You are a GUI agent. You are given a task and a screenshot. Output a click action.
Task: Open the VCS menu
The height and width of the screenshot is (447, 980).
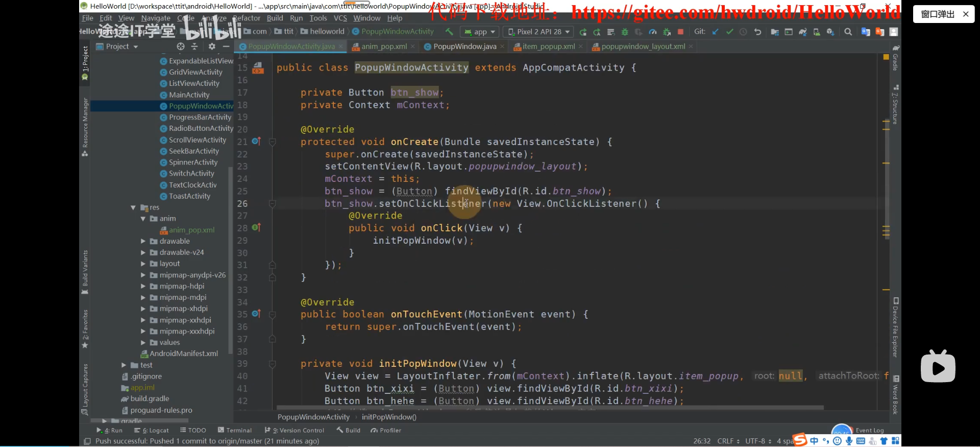click(340, 18)
